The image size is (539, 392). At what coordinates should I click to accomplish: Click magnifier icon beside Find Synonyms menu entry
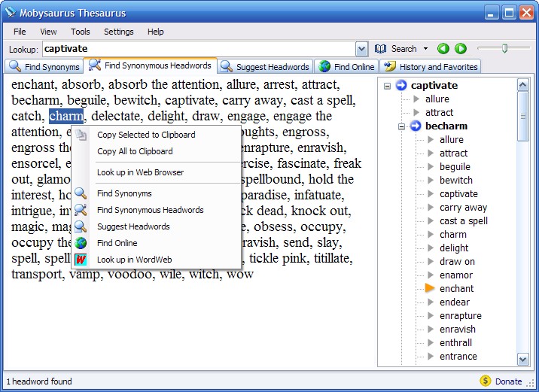[81, 193]
